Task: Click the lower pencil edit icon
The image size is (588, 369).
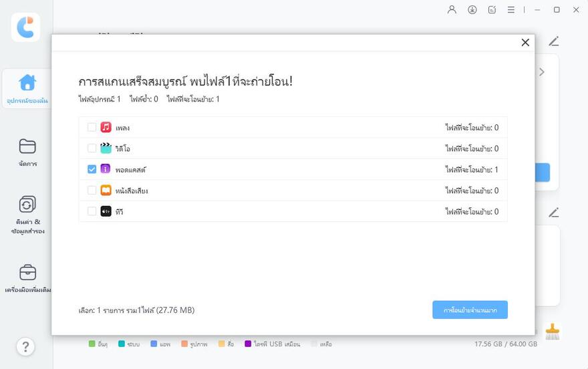Action: click(554, 213)
